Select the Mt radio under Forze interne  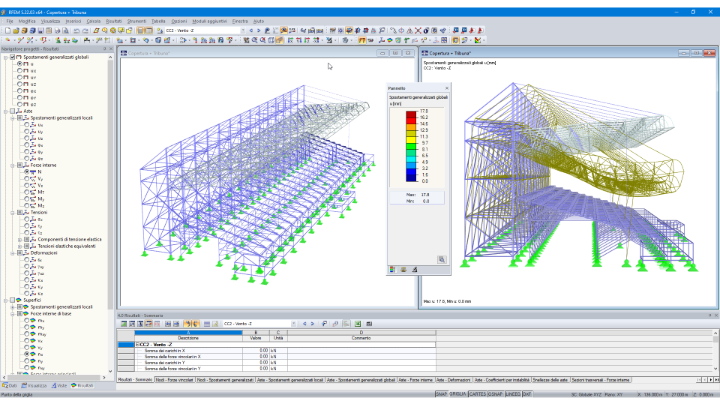(27, 192)
